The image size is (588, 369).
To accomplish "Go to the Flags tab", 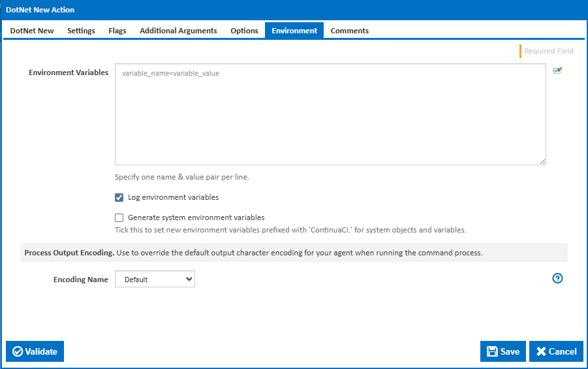I will [117, 31].
